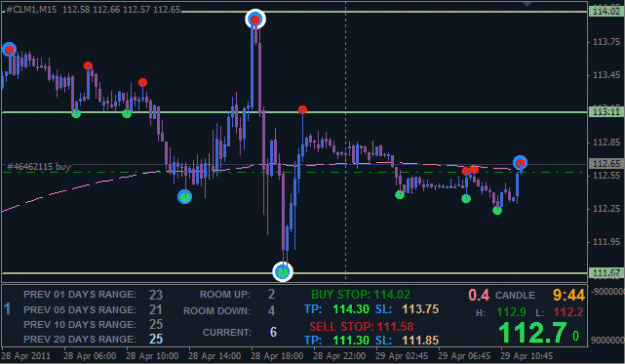Click the 113.11 price label on the scale
This screenshot has width=625, height=364.
[606, 112]
